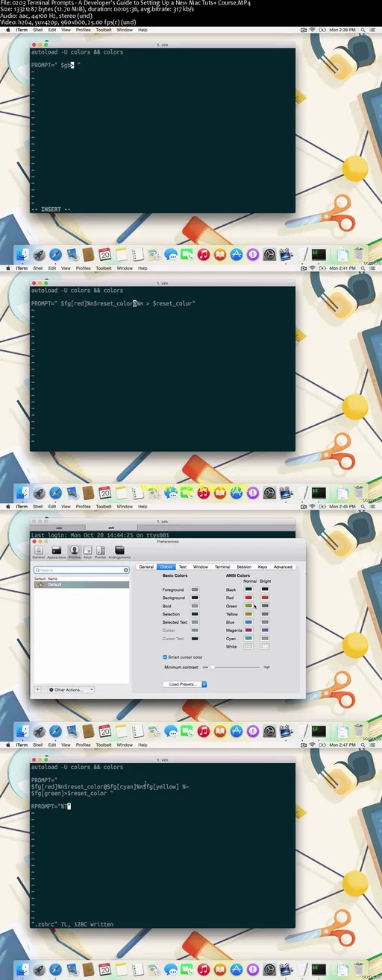Open the ANSI Red normal color swatch
This screenshot has height=980, width=382.
coord(248,598)
